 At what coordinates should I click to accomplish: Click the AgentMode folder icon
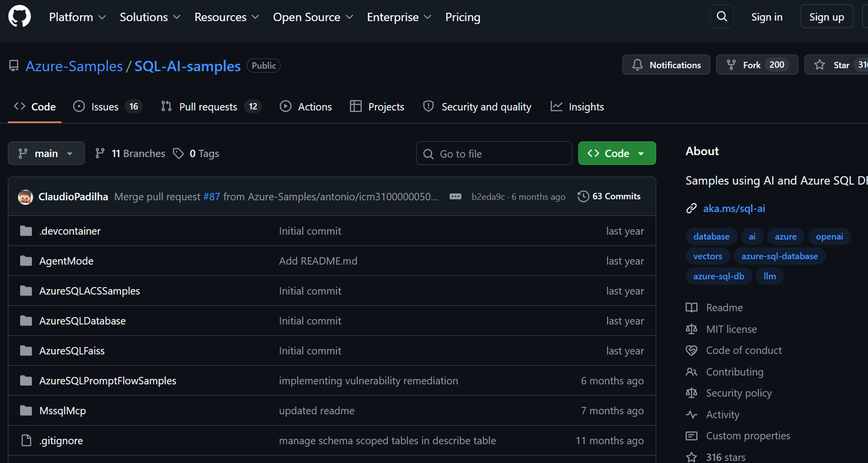point(26,261)
